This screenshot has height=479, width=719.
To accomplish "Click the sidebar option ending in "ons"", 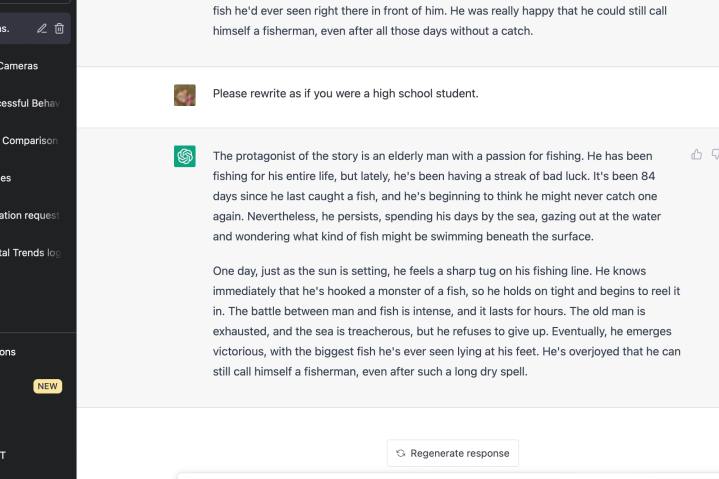I will click(10, 352).
